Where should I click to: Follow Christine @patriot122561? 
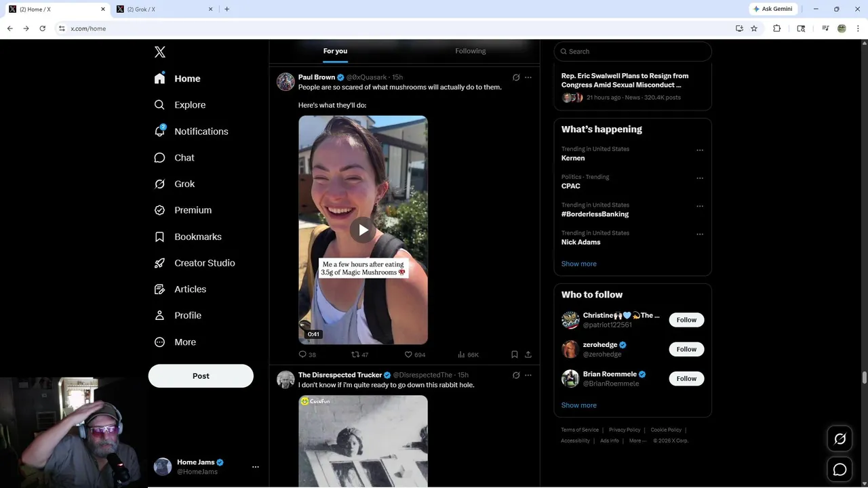pos(686,320)
